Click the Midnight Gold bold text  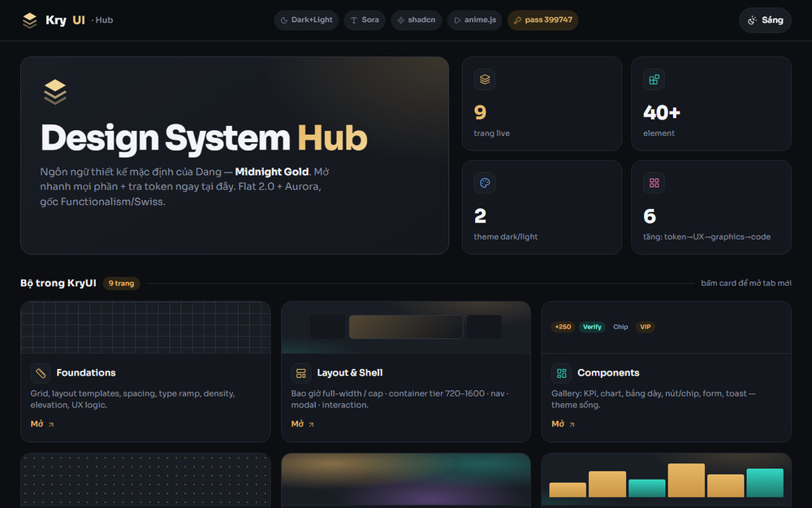(x=272, y=172)
